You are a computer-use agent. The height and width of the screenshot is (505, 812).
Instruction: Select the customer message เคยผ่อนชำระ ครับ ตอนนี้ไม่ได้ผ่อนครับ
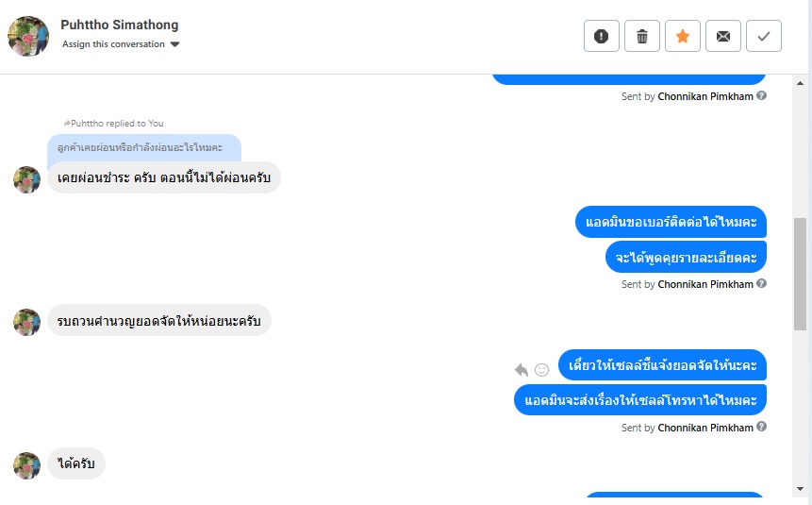point(163,177)
